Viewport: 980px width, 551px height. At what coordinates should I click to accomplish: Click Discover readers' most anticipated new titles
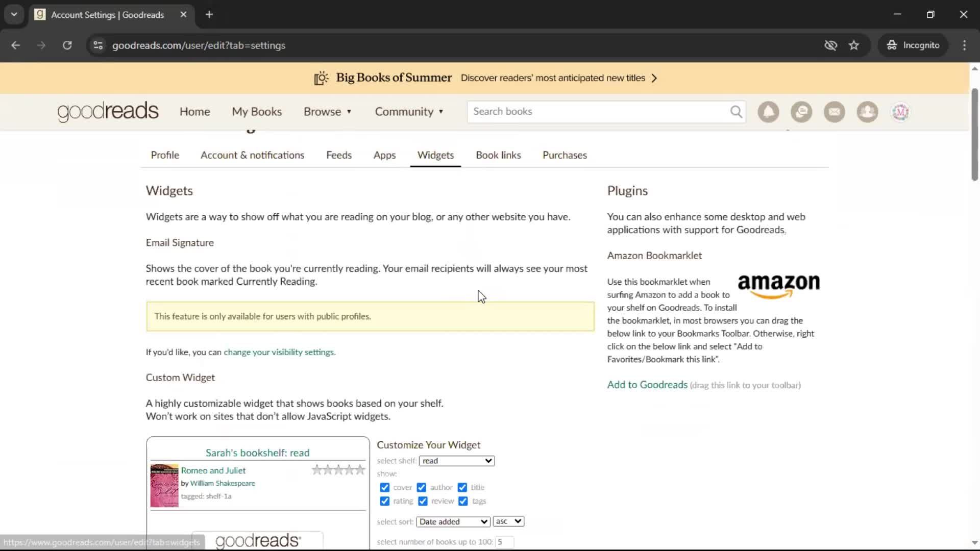coord(553,78)
